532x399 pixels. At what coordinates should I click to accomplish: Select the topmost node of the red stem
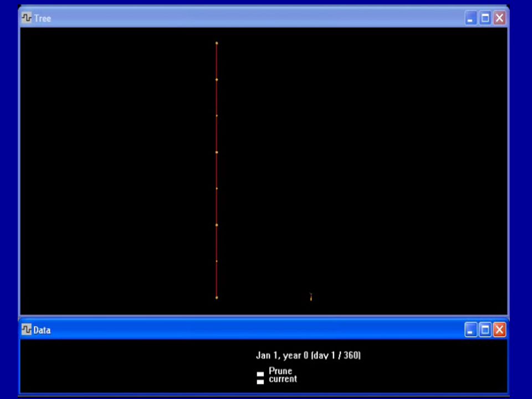(217, 43)
